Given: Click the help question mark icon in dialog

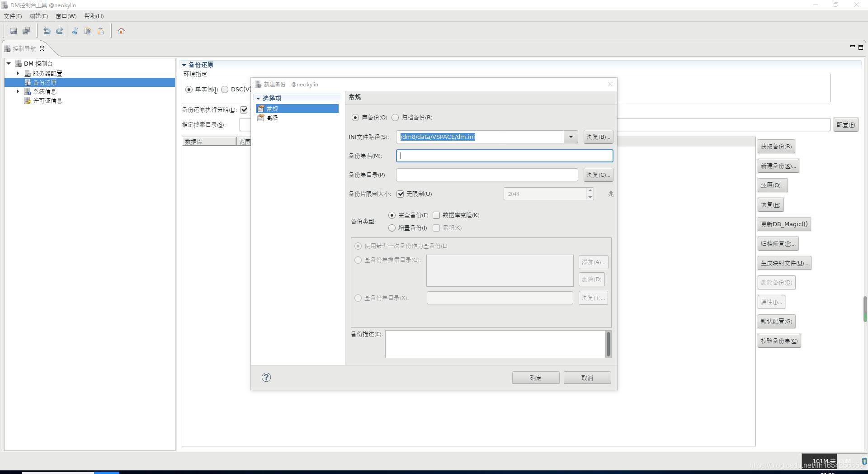Looking at the screenshot, I should [x=266, y=377].
